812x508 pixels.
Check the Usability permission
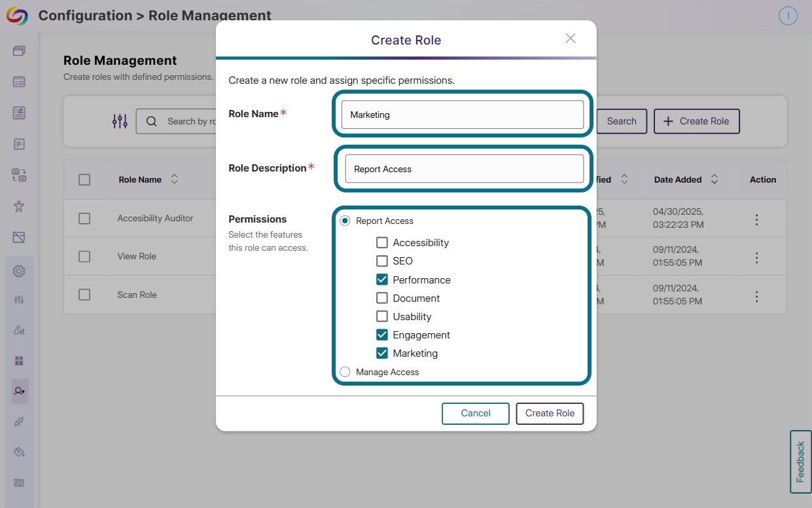click(382, 316)
